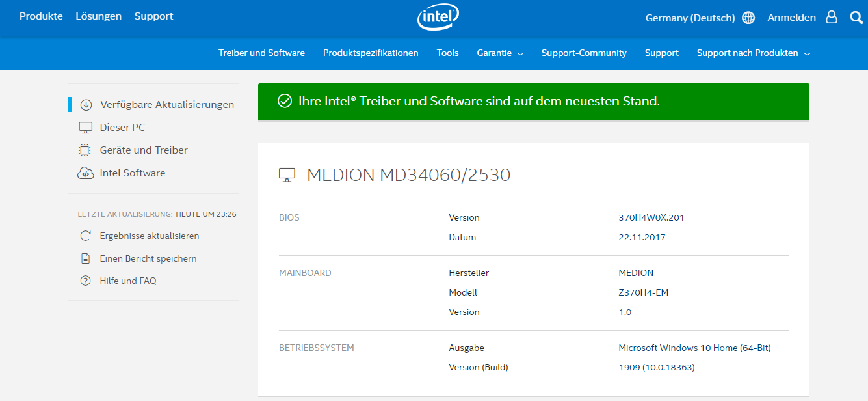
Task: Click mainboard model Z370H4-EM
Action: (644, 292)
